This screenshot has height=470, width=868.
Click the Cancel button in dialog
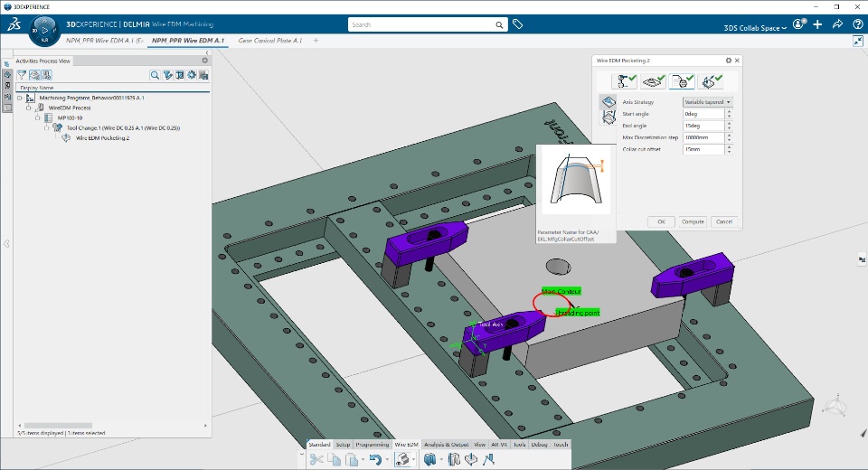724,221
